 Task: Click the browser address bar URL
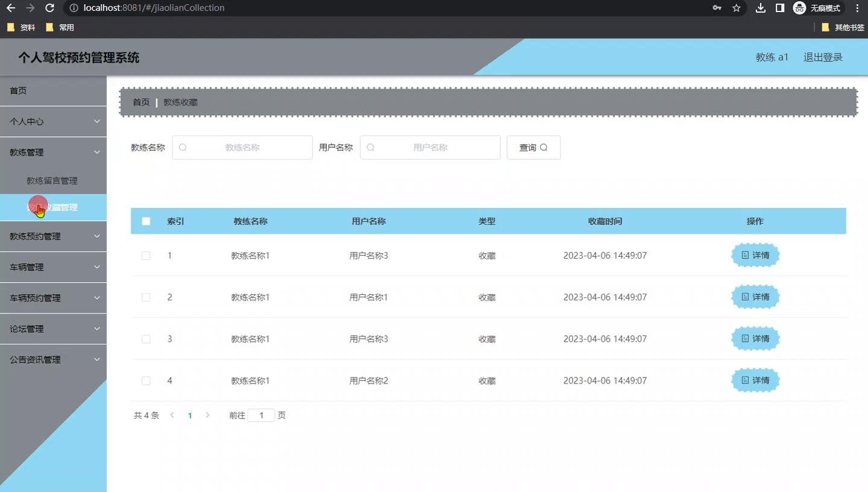point(154,8)
